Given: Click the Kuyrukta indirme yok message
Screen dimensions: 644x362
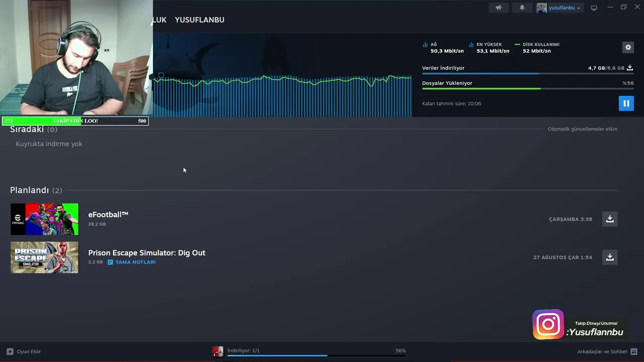Looking at the screenshot, I should click(x=49, y=144).
